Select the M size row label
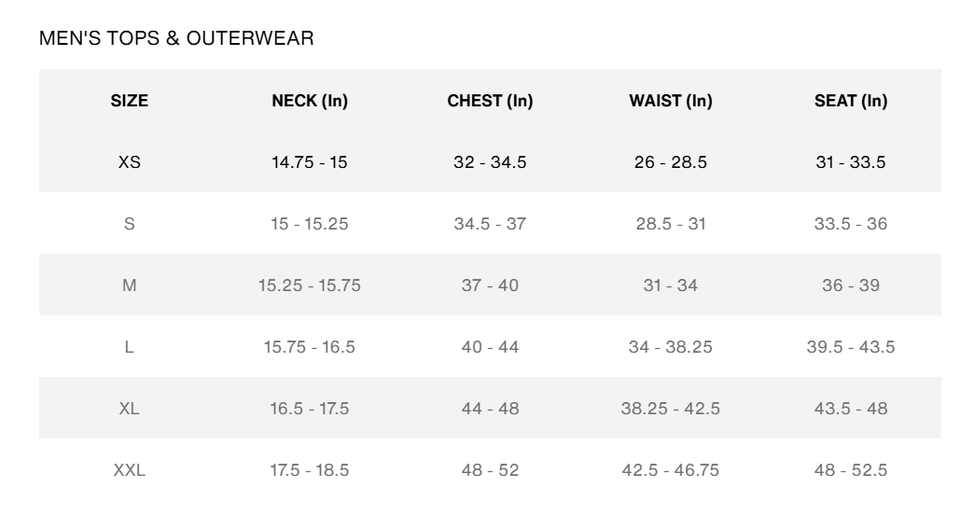The height and width of the screenshot is (515, 960). [x=129, y=286]
